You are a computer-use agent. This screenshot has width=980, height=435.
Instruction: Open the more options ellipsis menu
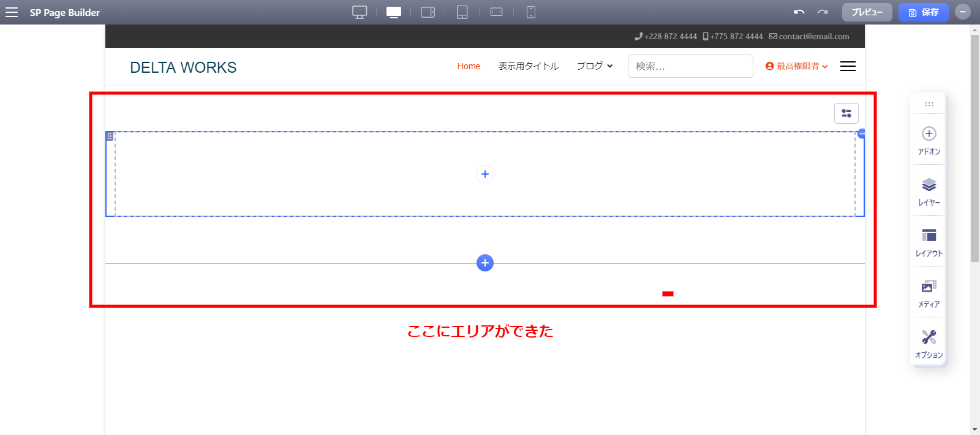[963, 12]
